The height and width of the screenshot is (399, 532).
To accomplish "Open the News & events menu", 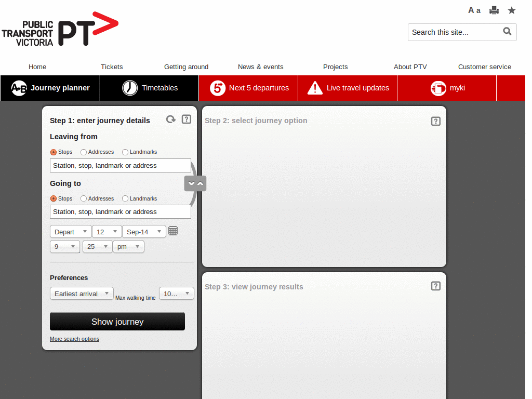I will click(x=261, y=67).
